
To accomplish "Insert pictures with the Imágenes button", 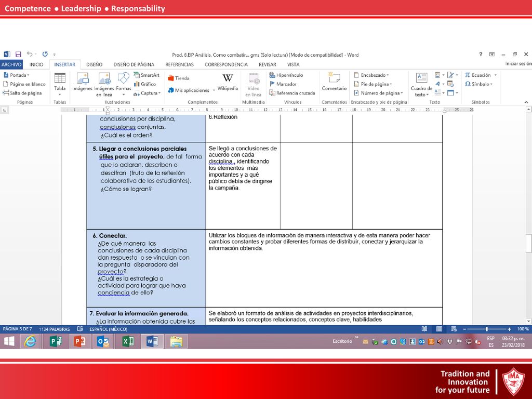I will [x=82, y=82].
